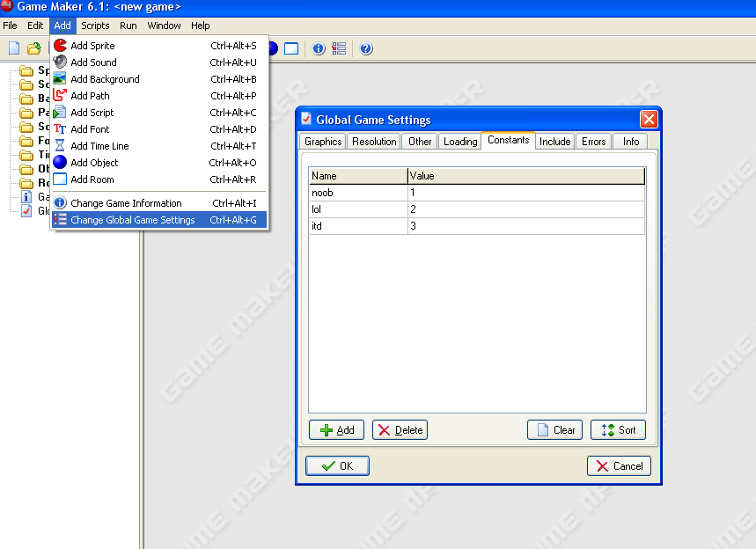Image resolution: width=756 pixels, height=549 pixels.
Task: Click the Help question mark toolbar icon
Action: pos(366,48)
